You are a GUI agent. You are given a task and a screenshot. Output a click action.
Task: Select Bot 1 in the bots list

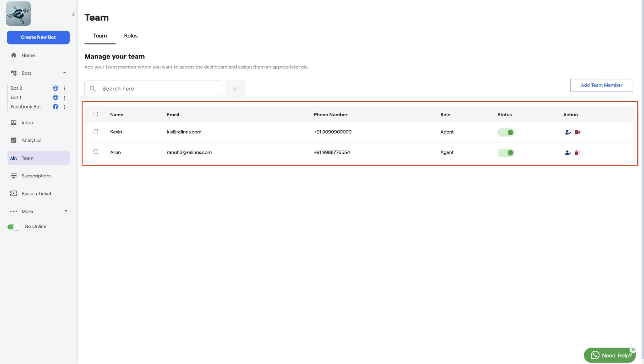pos(16,97)
